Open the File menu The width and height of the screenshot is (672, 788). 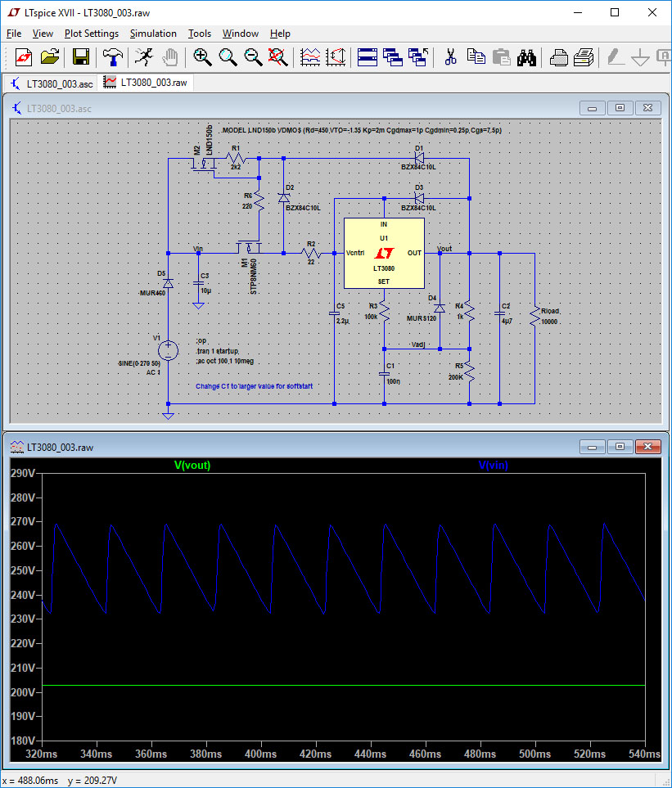pos(14,34)
